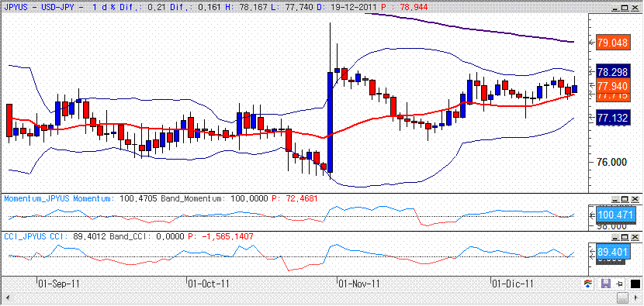Click the 01-Nov-11 date marker
Screen dimensions: 644x306
(x=359, y=284)
